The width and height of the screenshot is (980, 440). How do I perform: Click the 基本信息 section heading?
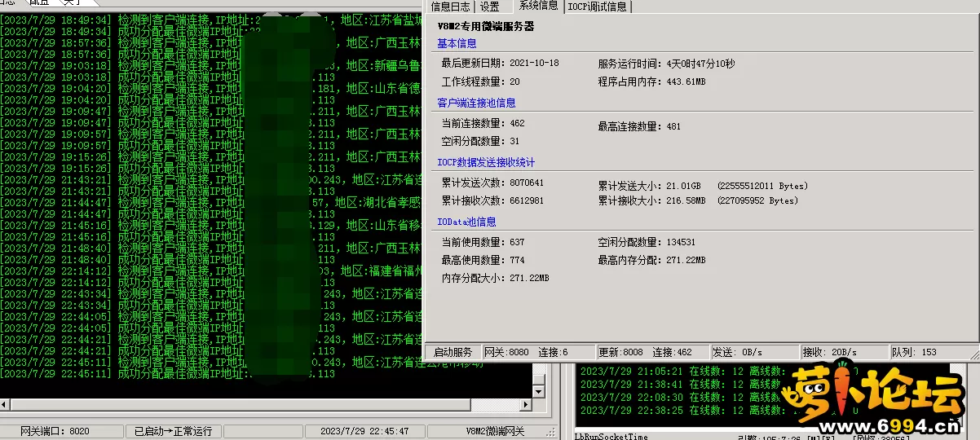pyautogui.click(x=457, y=43)
